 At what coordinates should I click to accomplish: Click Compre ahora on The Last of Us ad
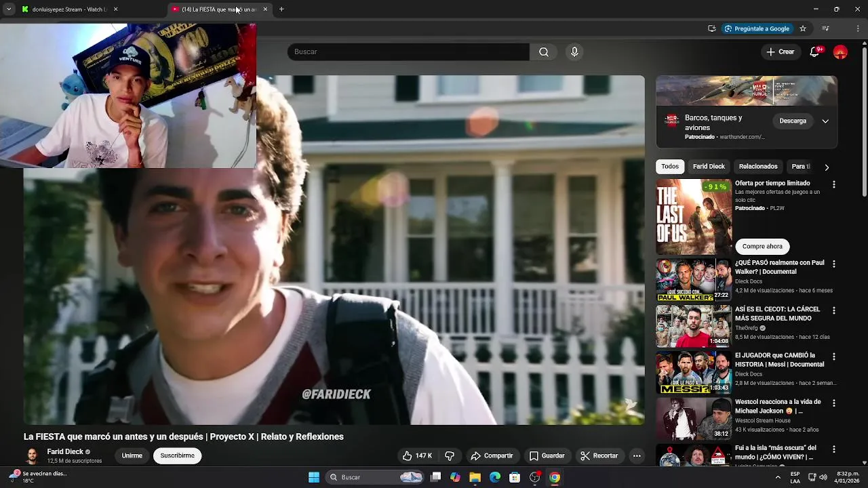pyautogui.click(x=762, y=247)
